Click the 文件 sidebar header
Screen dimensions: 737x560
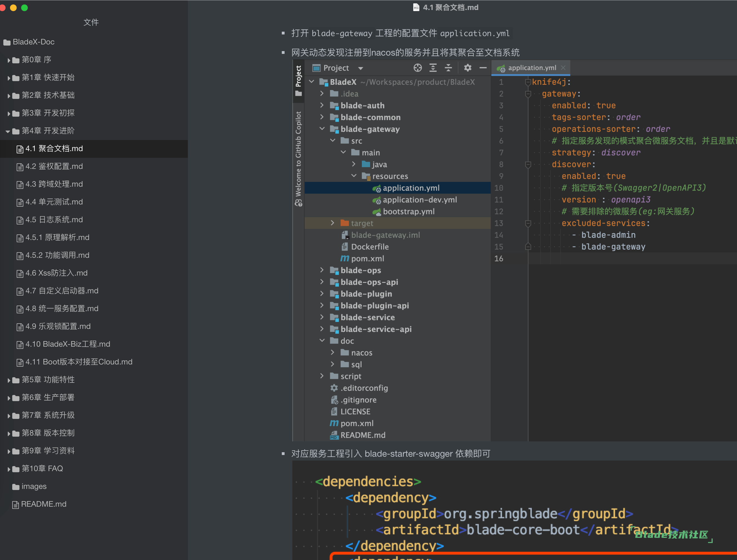[x=91, y=22]
